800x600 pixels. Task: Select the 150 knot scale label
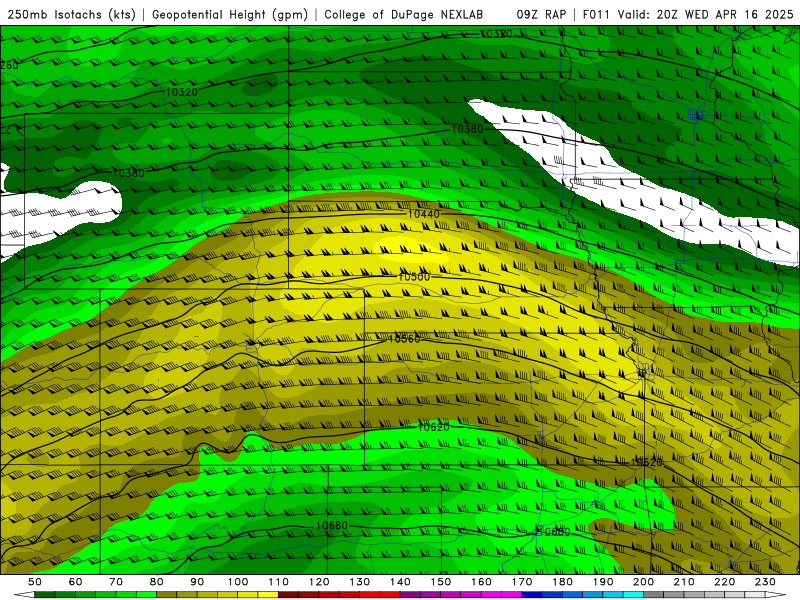coord(441,582)
